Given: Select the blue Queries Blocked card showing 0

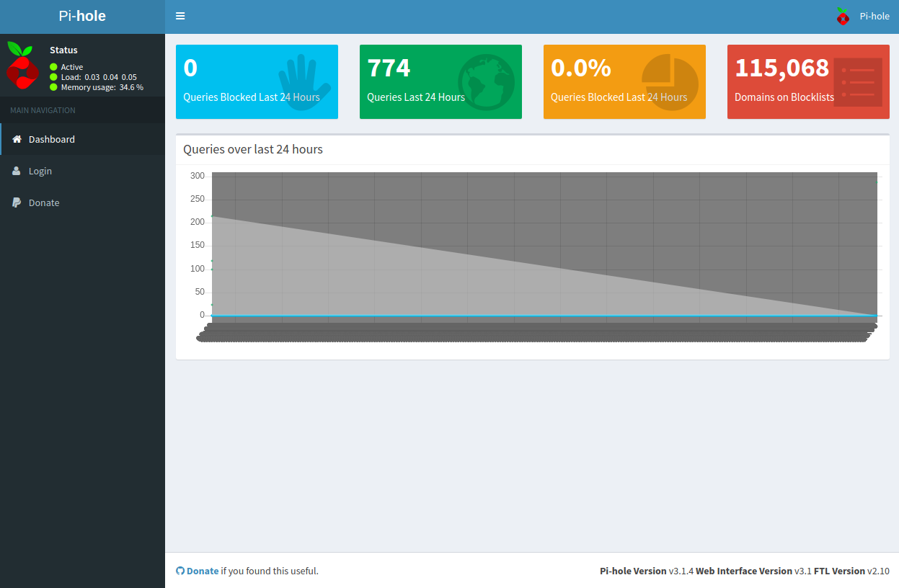Looking at the screenshot, I should pyautogui.click(x=257, y=81).
